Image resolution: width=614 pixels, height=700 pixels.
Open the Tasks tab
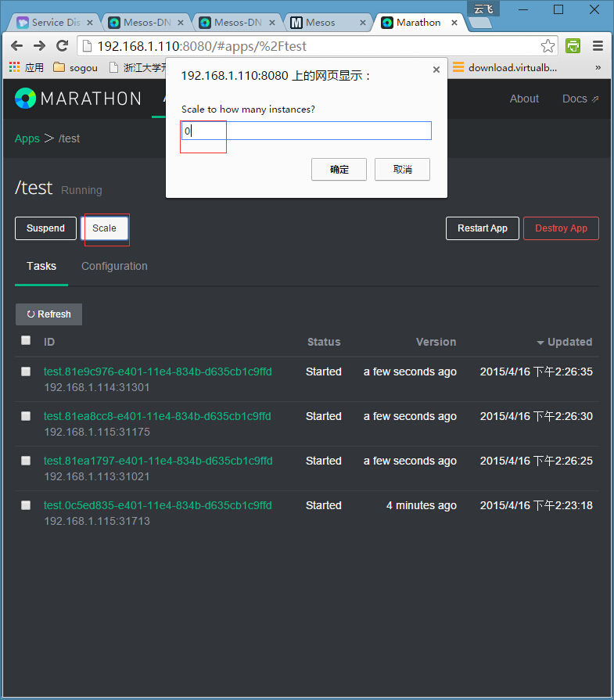pos(41,266)
